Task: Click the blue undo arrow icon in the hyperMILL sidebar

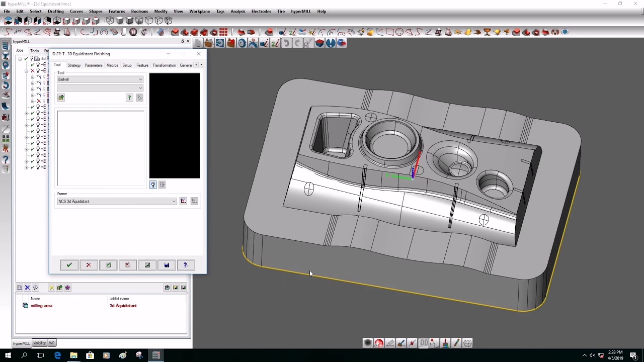Action: (x=6, y=84)
